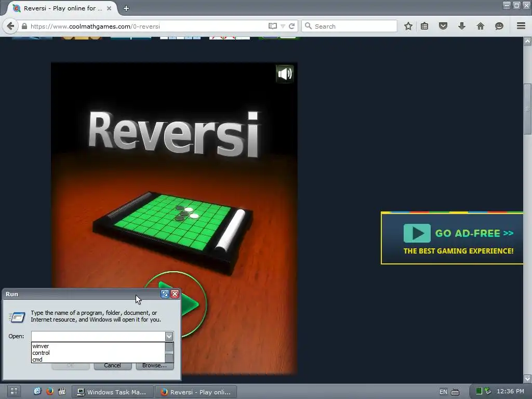Switch to Windows Task Manager taskbar button
Viewport: 532px width, 399px height.
click(x=112, y=392)
